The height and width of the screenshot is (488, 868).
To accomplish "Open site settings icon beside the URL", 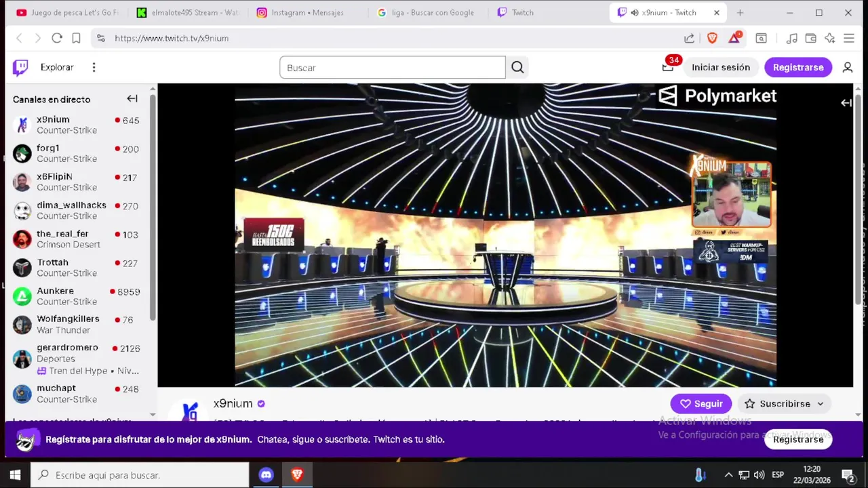I will point(101,38).
